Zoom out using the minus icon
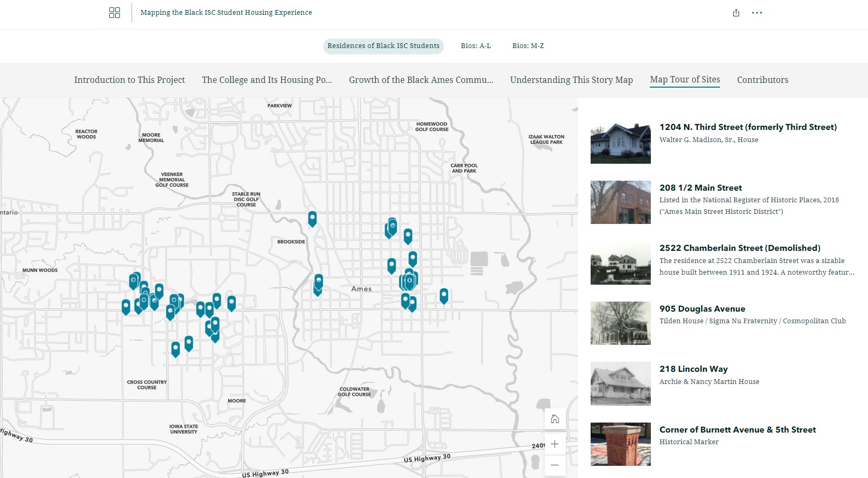The height and width of the screenshot is (478, 868). (555, 465)
